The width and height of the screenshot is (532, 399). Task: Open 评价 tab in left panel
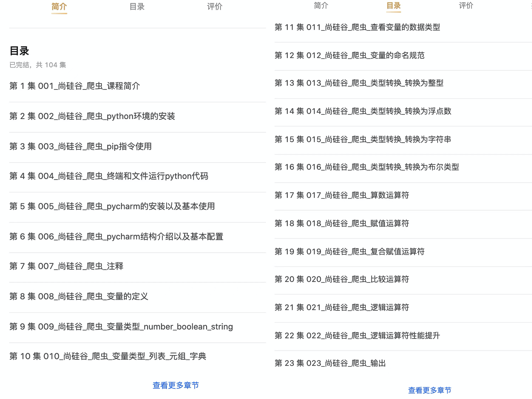(x=214, y=7)
